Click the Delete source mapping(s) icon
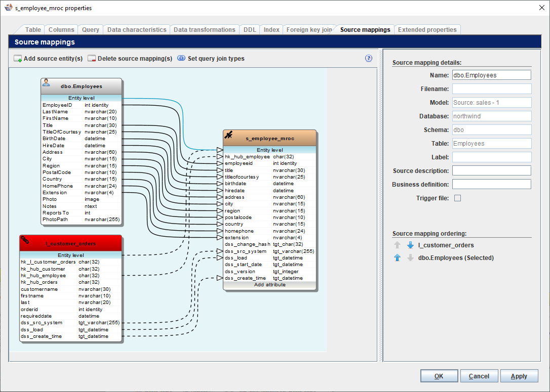This screenshot has width=550, height=392. coord(92,59)
